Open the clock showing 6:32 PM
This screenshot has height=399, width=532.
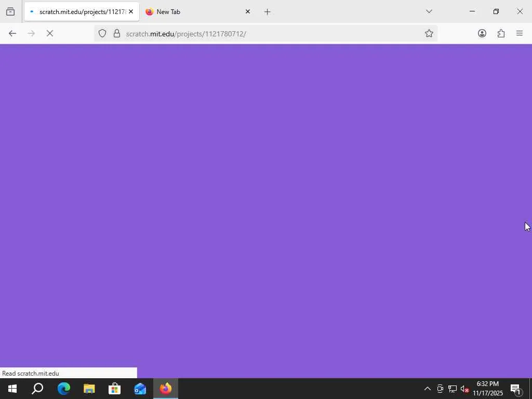pyautogui.click(x=487, y=389)
